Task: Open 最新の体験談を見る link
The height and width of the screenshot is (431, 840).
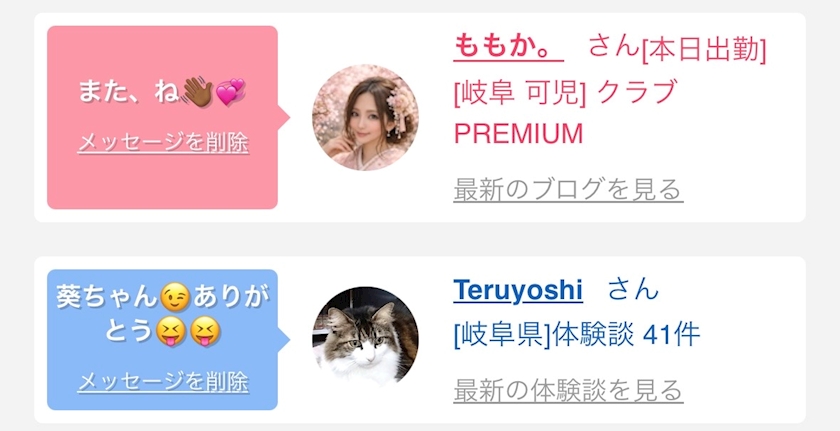Action: click(568, 391)
